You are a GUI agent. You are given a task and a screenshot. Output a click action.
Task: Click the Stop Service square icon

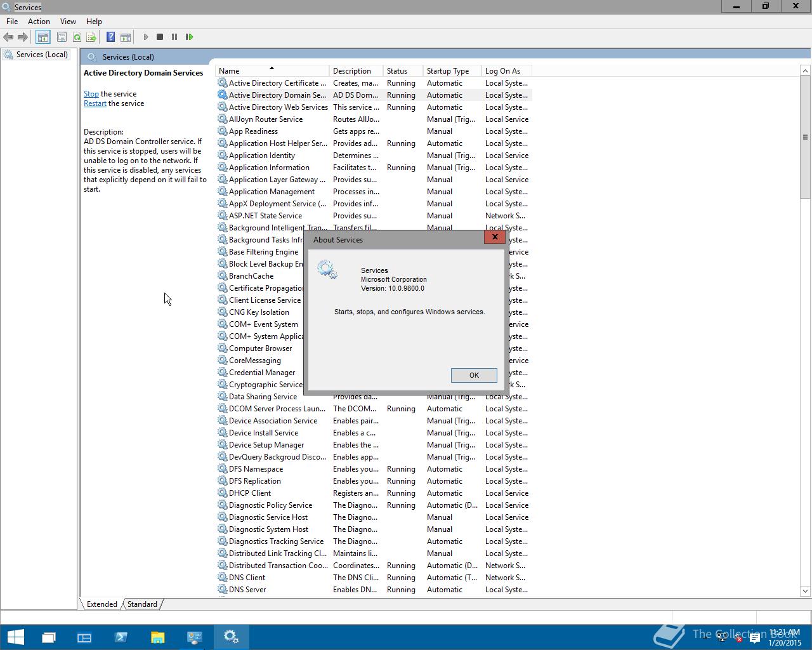(x=160, y=37)
